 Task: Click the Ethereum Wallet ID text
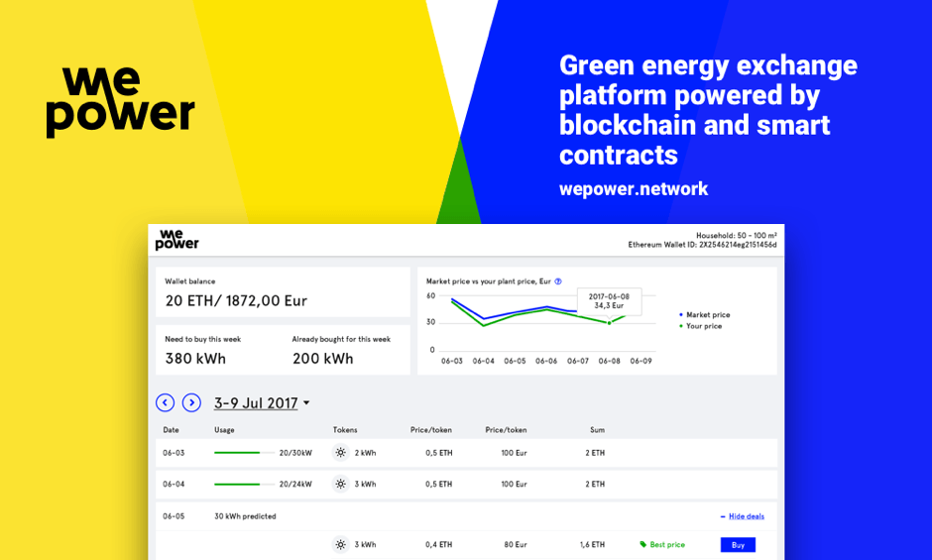pos(703,245)
